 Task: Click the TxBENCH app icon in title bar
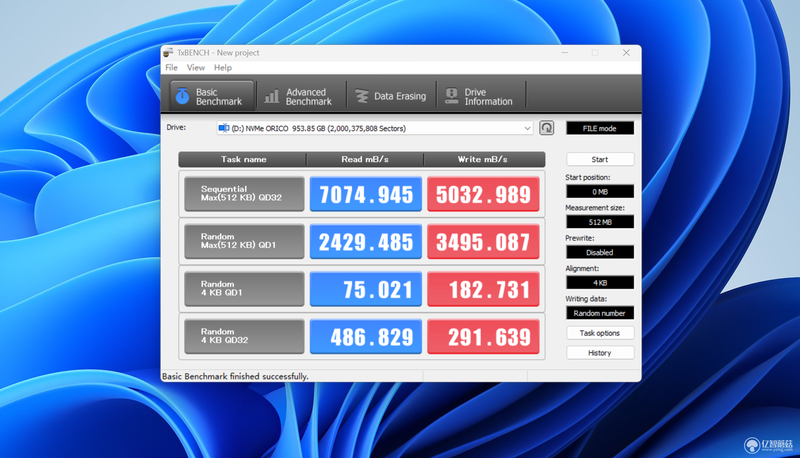tap(168, 53)
